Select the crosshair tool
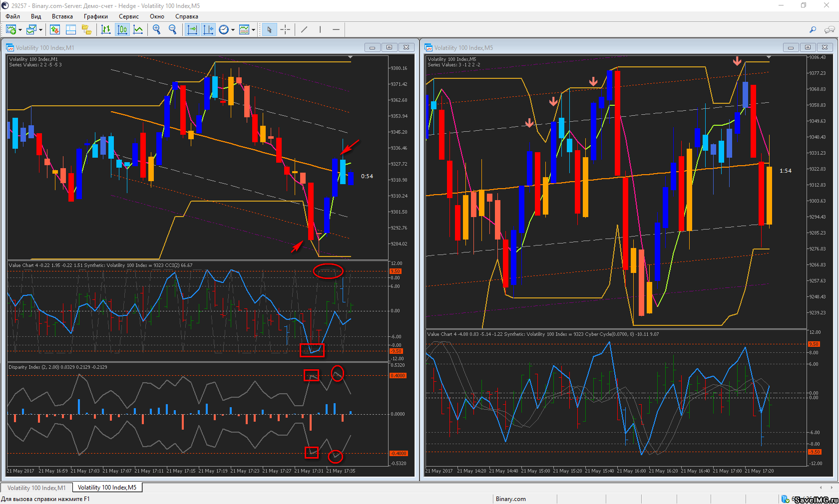 pos(285,30)
